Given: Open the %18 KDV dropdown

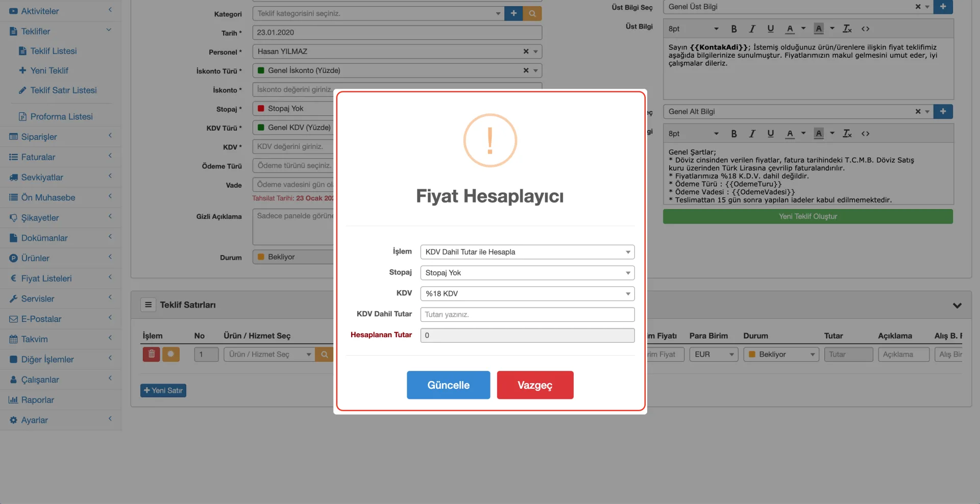Looking at the screenshot, I should 527,294.
